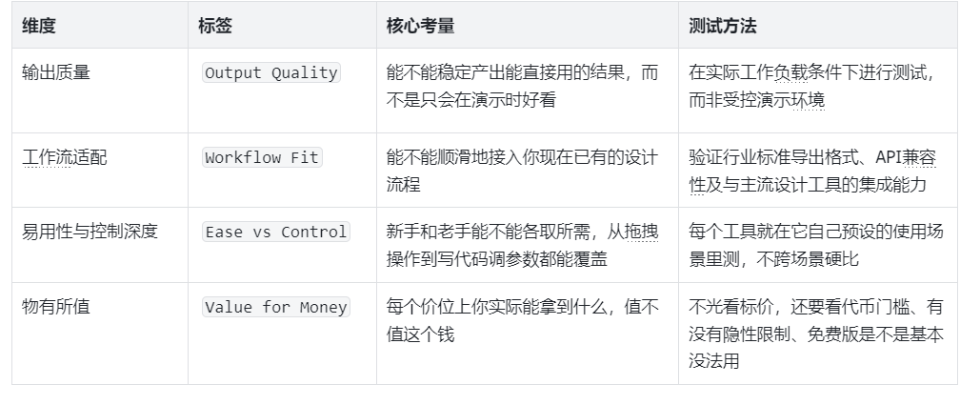Click the Output Quality code label
This screenshot has height=405, width=980.
click(271, 73)
